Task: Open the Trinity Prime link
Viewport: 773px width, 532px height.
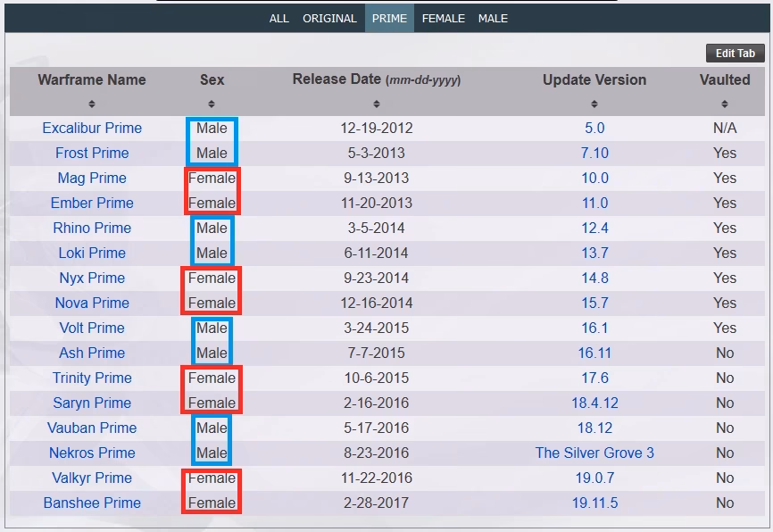Action: coord(92,378)
